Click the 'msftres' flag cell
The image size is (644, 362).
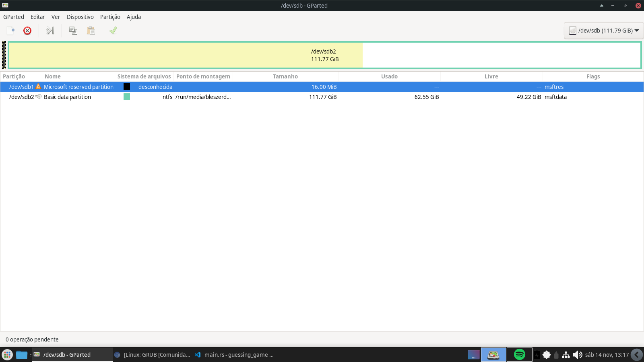point(554,87)
